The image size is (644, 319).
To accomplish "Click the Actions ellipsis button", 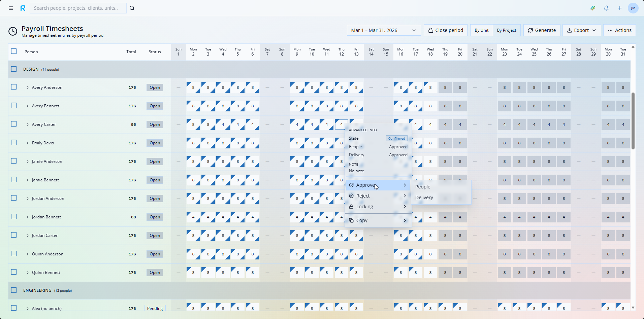I will tap(619, 30).
